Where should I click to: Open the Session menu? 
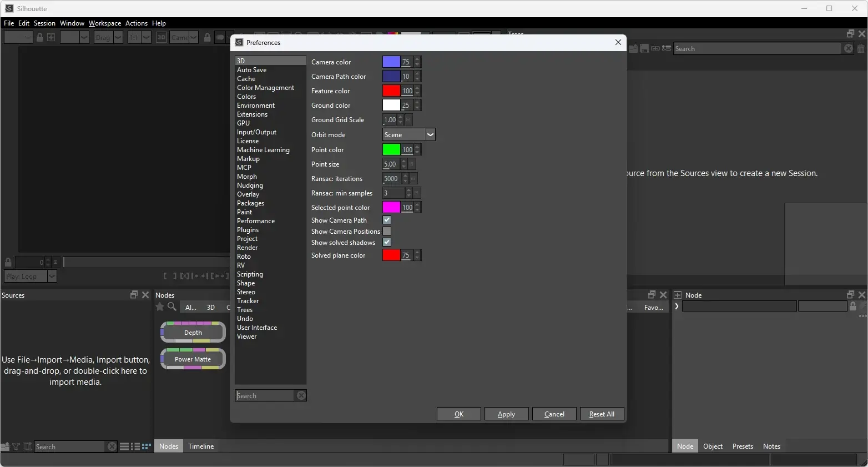click(x=44, y=23)
